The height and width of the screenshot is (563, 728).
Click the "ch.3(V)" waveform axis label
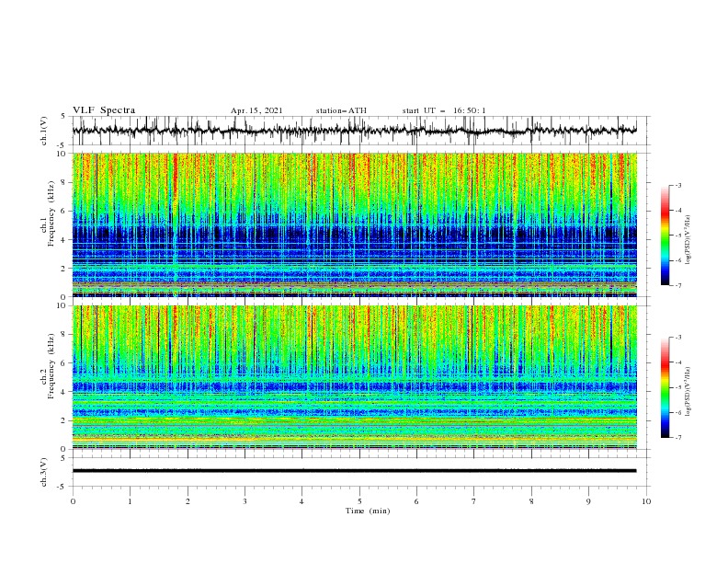[x=44, y=472]
